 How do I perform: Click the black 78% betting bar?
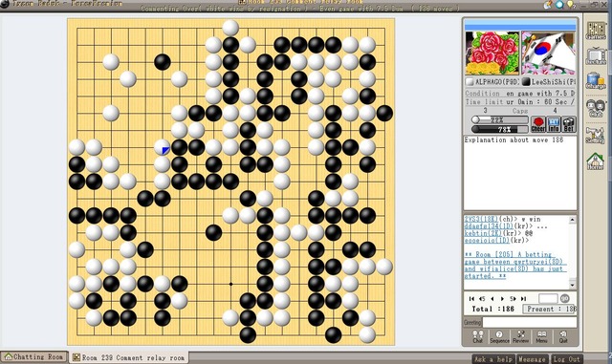click(x=500, y=129)
